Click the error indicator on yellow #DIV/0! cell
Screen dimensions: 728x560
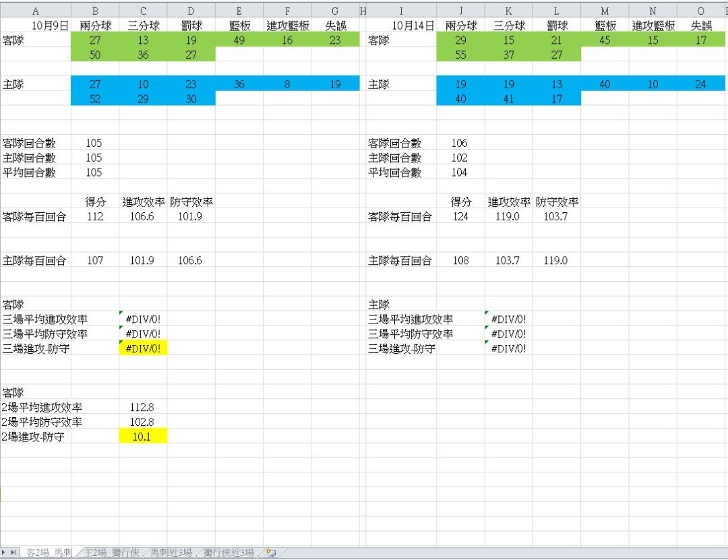tap(121, 343)
